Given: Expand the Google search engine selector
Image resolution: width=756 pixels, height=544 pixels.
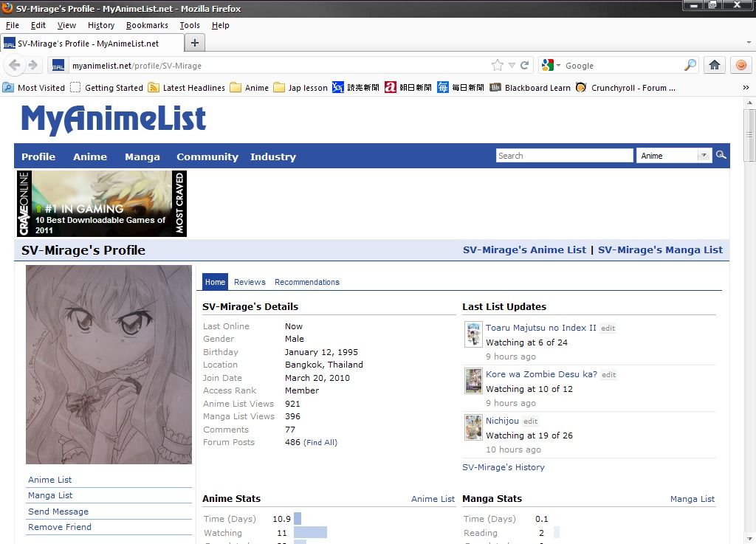Looking at the screenshot, I should (551, 65).
